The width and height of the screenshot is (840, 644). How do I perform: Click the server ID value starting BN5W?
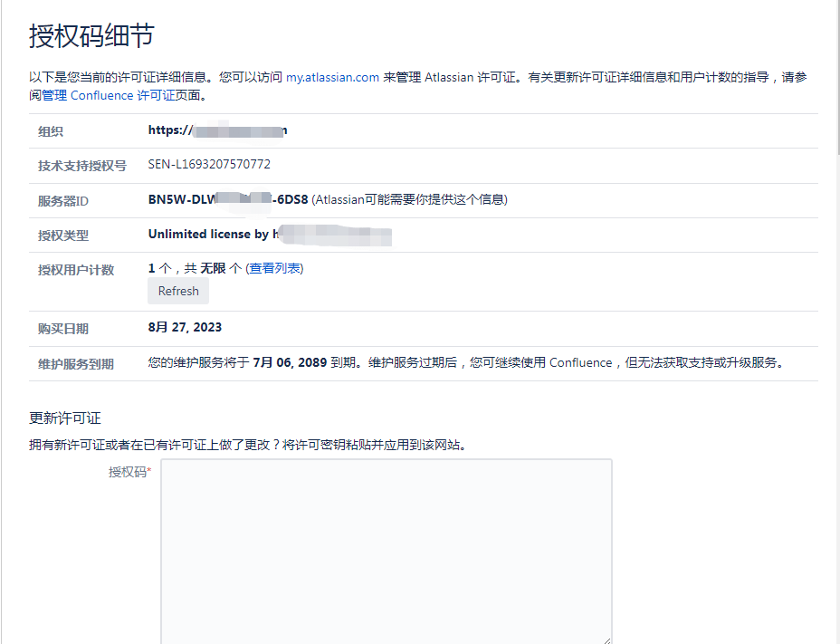click(228, 199)
